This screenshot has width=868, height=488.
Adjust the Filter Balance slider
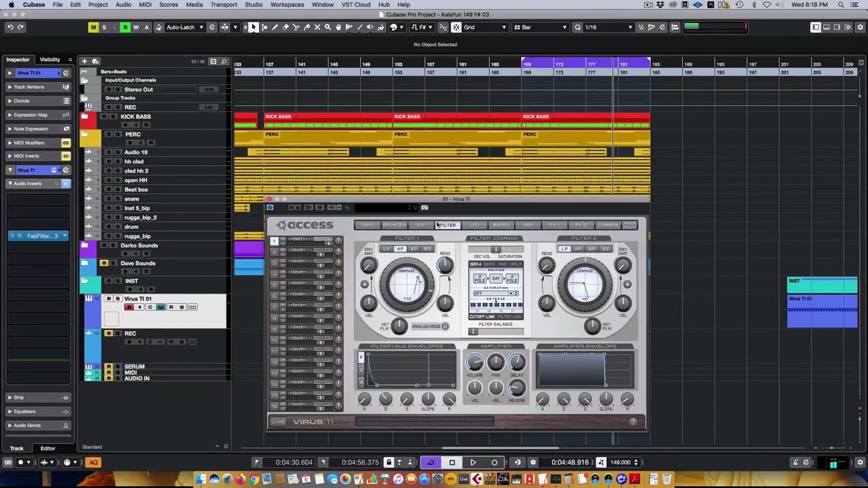pyautogui.click(x=496, y=331)
